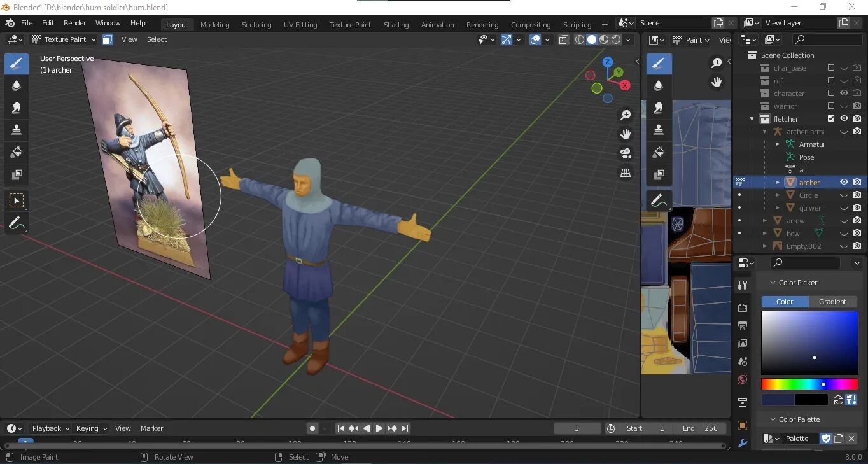Select the Soften tool in viewport toolbar
This screenshot has width=868, height=464.
click(17, 86)
